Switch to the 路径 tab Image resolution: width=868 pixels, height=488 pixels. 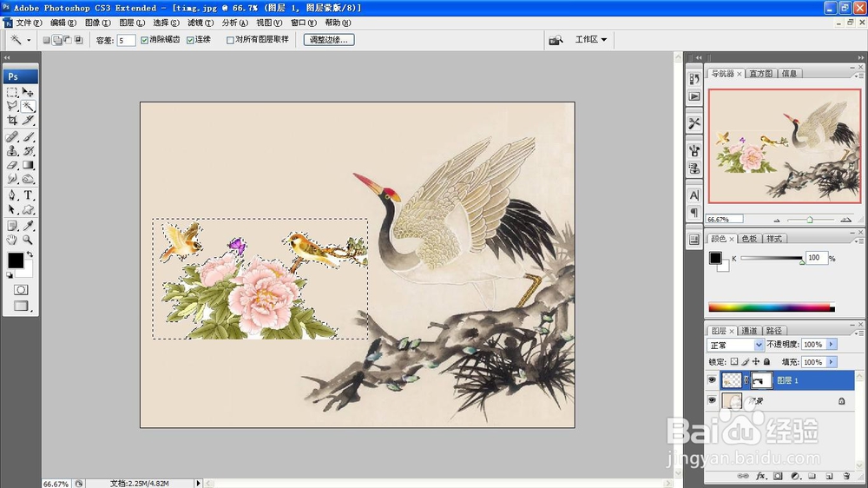point(774,331)
